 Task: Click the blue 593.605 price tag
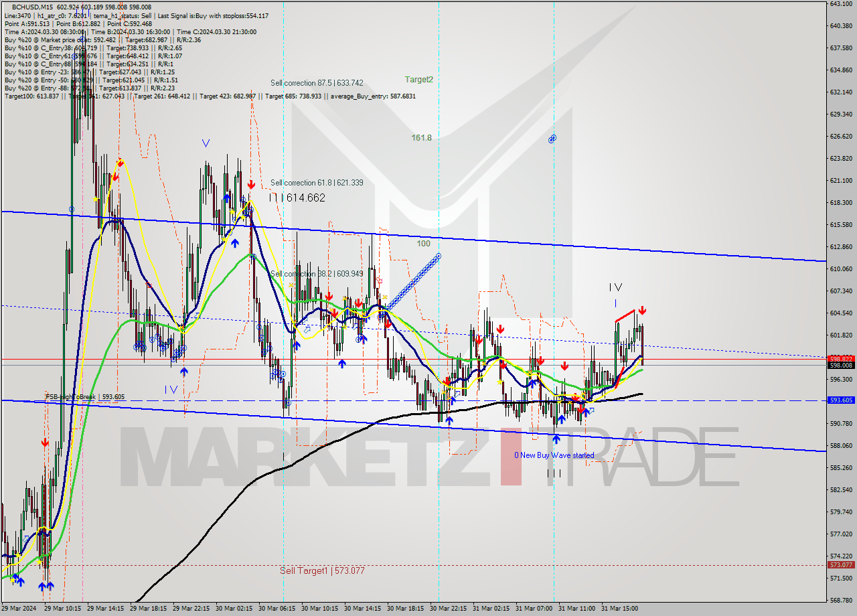point(841,400)
